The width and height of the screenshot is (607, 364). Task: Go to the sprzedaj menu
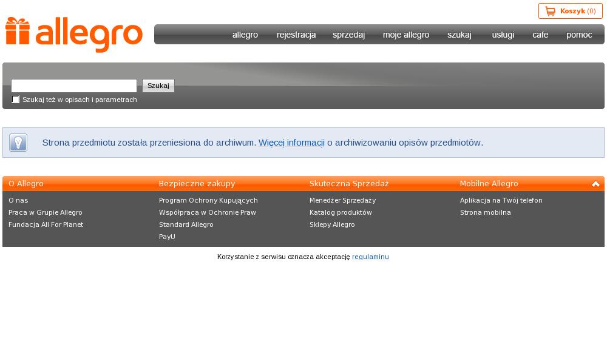point(348,35)
